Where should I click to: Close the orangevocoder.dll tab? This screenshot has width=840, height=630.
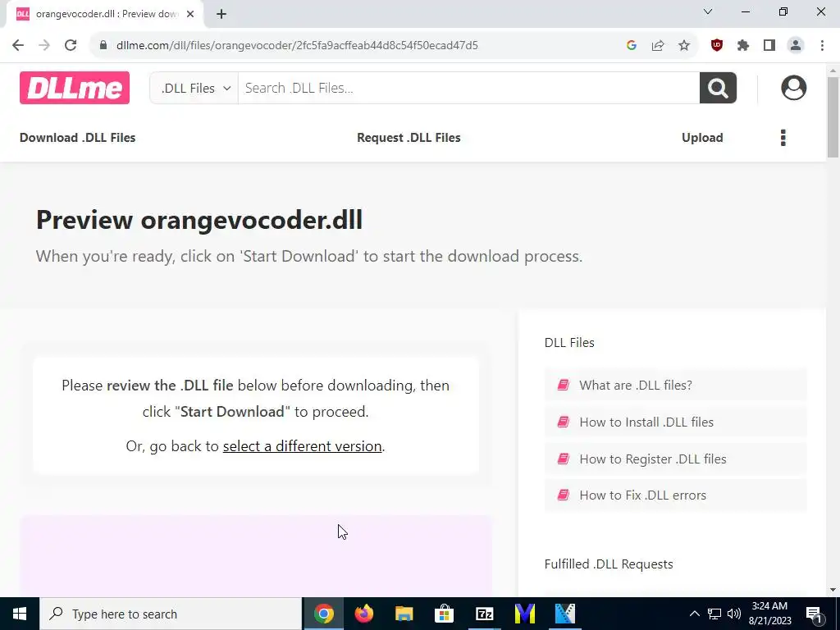coord(190,14)
